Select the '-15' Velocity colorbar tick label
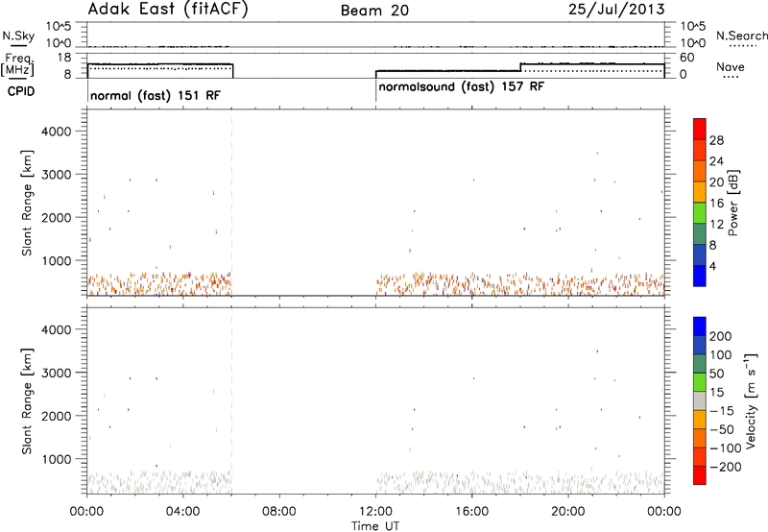 pos(722,411)
